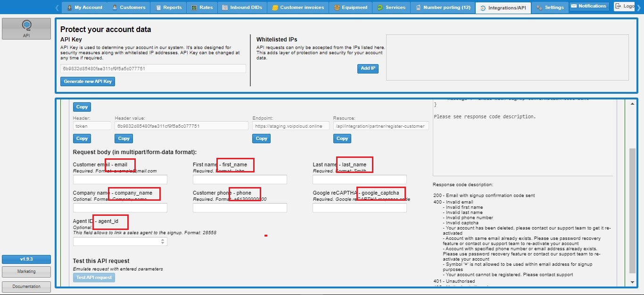Open the Number porting (12) tab

(x=442, y=8)
